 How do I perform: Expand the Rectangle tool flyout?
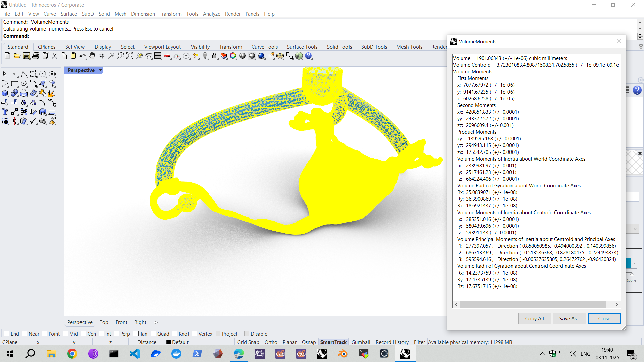pos(18,87)
